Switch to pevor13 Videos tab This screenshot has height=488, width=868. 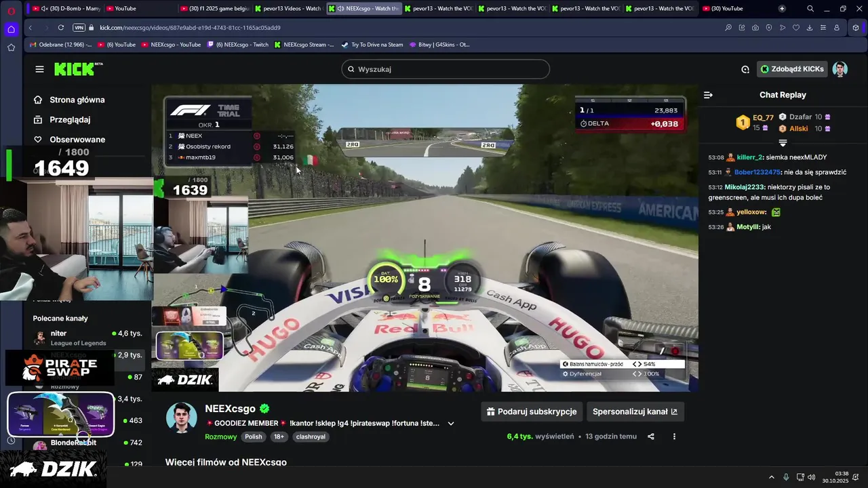click(289, 9)
